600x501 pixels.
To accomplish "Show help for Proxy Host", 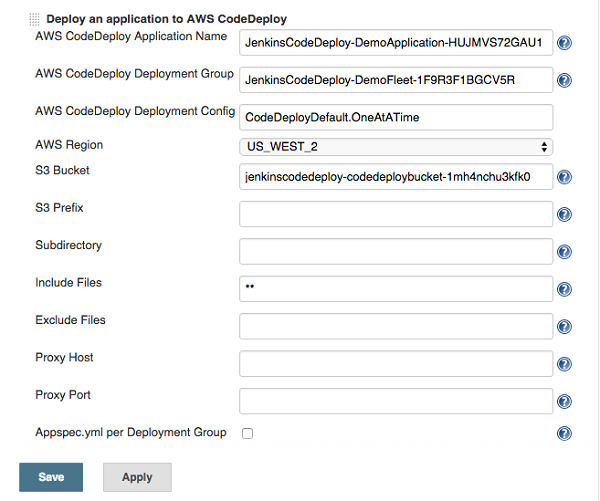I will pyautogui.click(x=564, y=364).
